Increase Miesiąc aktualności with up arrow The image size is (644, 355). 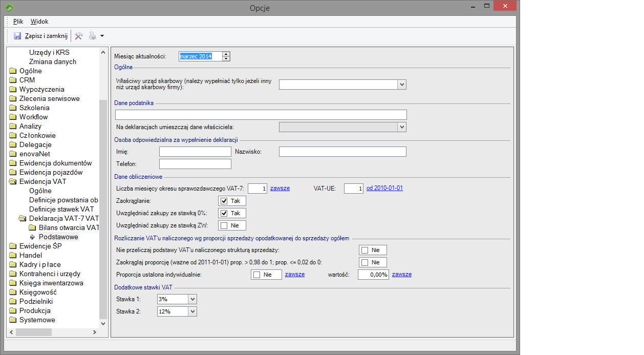click(226, 54)
